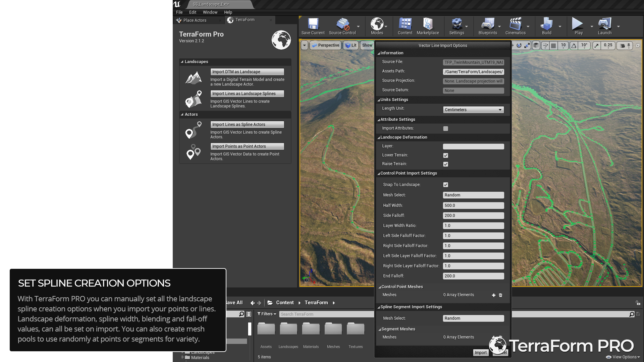Click the Launch toolbar icon
This screenshot has height=362, width=644.
[x=604, y=26]
